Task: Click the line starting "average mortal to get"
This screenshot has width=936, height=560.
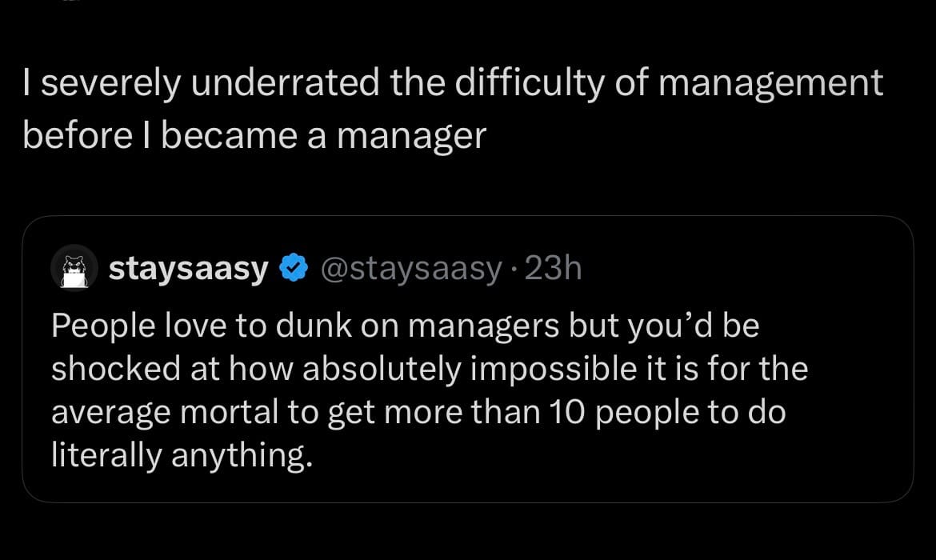Action: [x=418, y=413]
